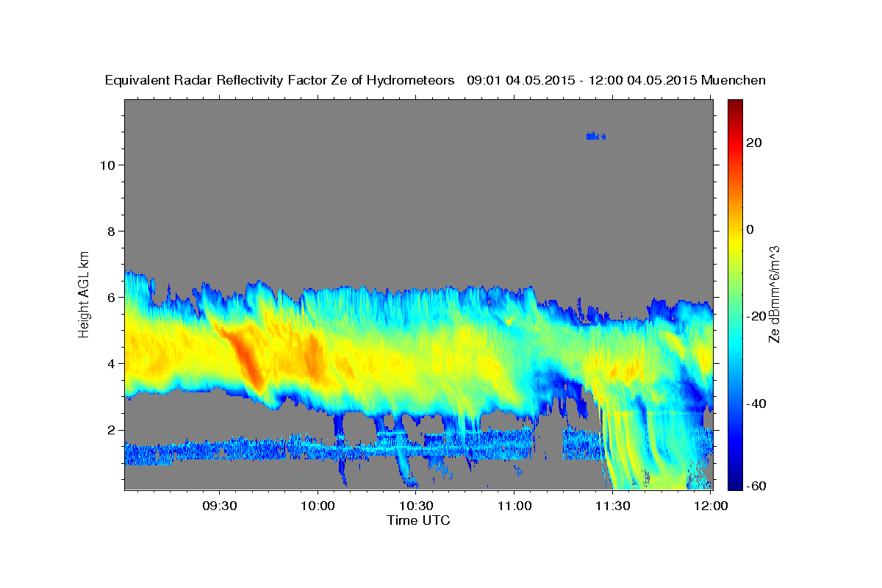Image resolution: width=882 pixels, height=588 pixels.
Task: Click the 'Height AGL km' axis label
Action: [x=85, y=293]
